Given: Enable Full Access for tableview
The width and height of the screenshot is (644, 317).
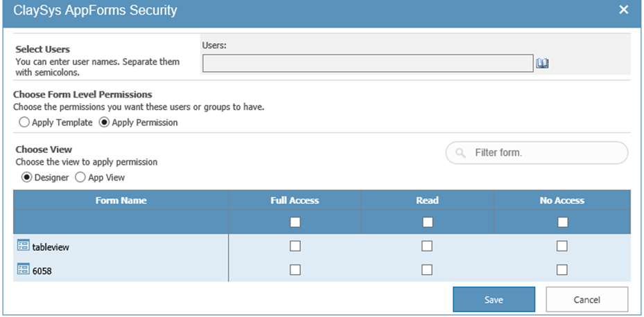Looking at the screenshot, I should [295, 246].
